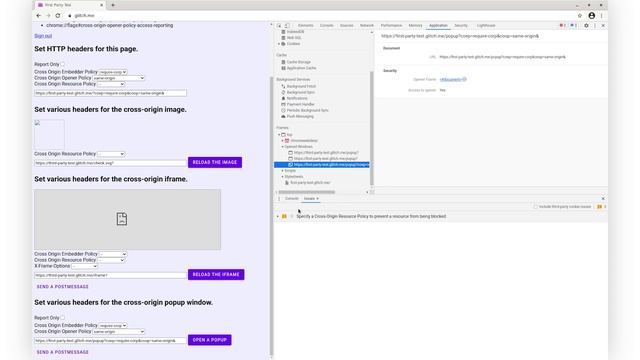Click the Reload the Iframe button
The image size is (640, 360).
tap(216, 274)
